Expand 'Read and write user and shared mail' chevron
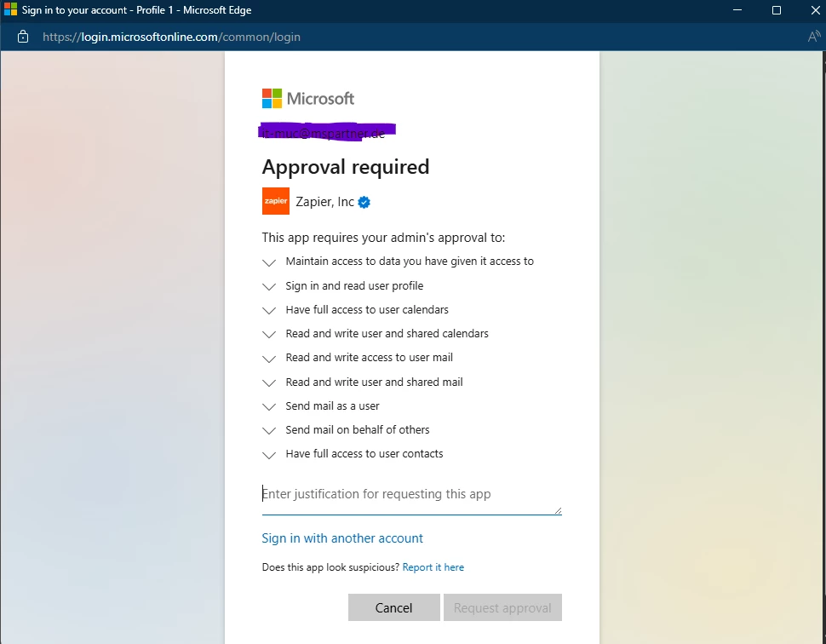This screenshot has width=826, height=644. pyautogui.click(x=269, y=383)
